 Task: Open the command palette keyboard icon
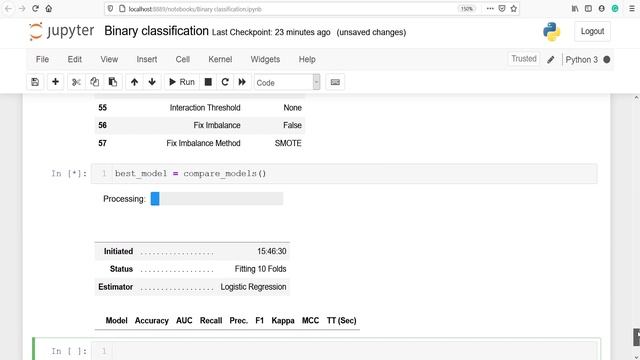click(x=335, y=82)
